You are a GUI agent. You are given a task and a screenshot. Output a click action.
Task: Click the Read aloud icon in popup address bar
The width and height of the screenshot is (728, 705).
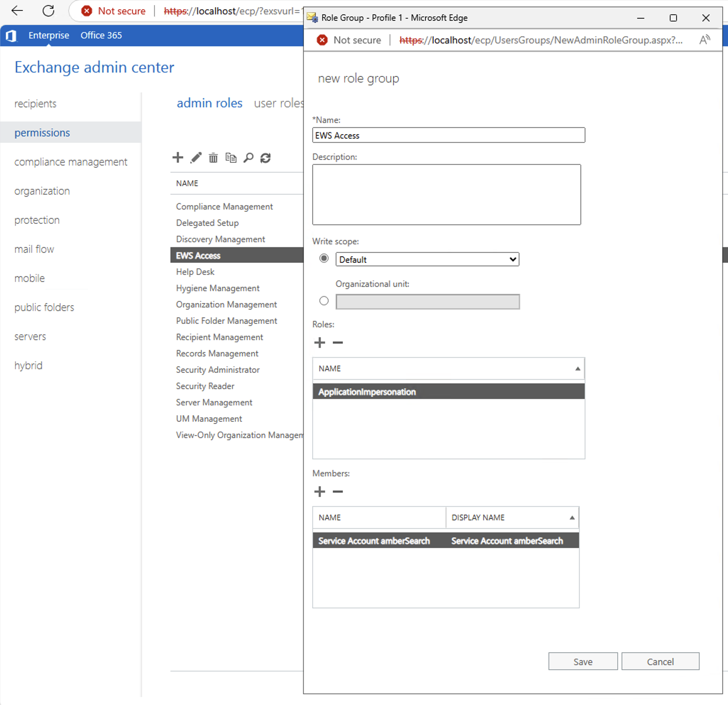705,40
